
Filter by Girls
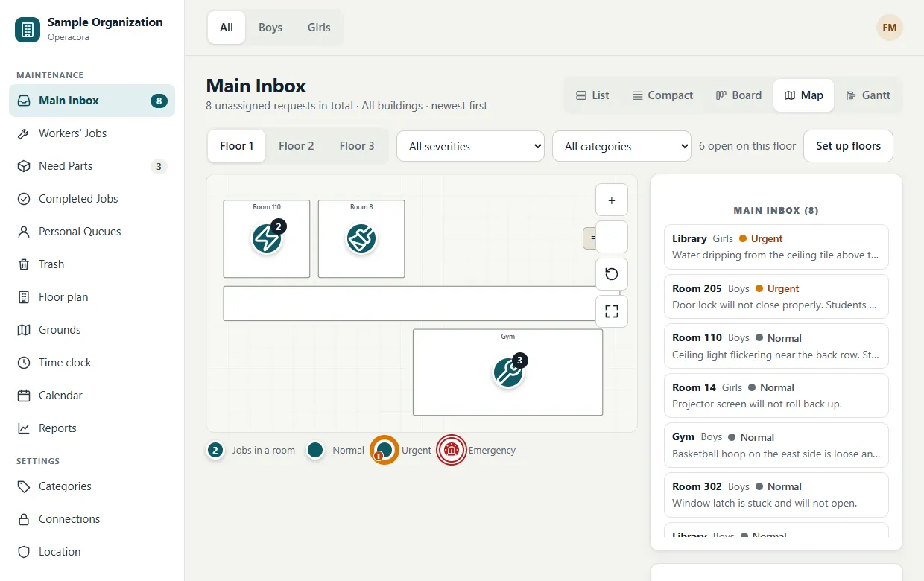point(319,28)
